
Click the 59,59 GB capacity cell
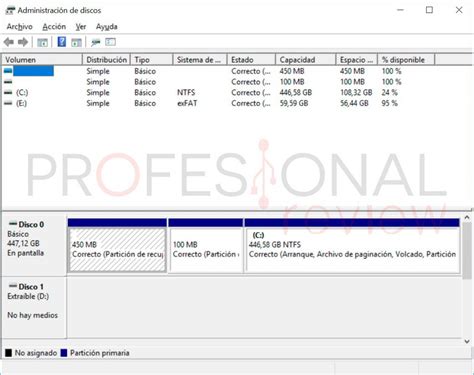[x=294, y=103]
